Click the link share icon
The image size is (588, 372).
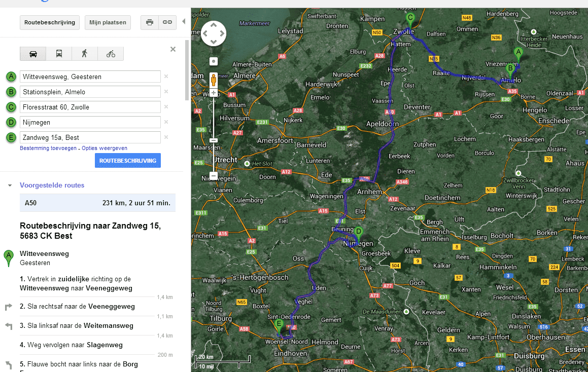[x=166, y=22]
